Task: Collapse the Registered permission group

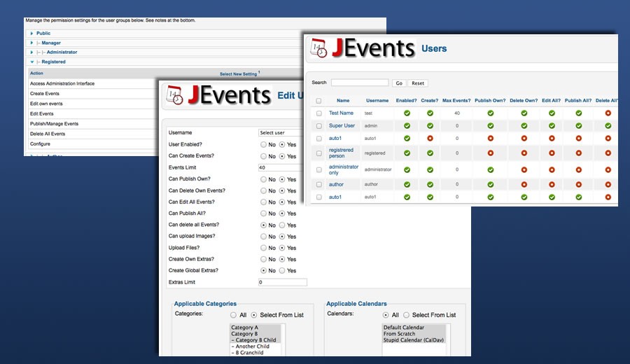Action: 31,62
